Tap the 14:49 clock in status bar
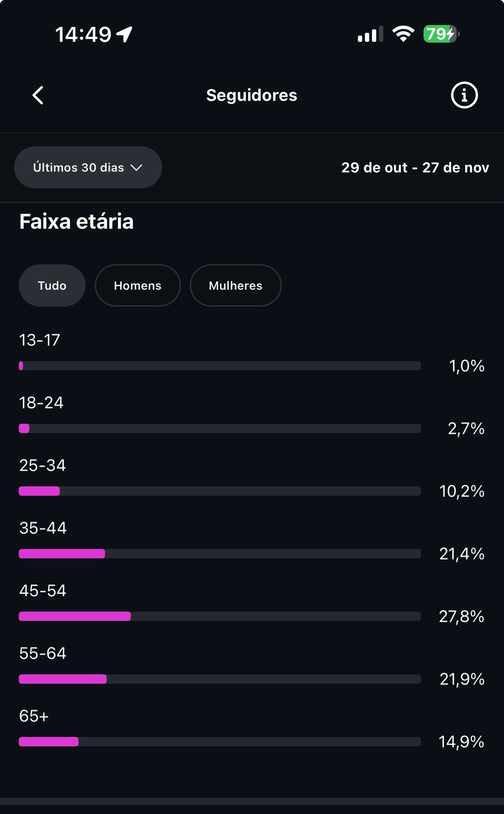Screen dimensions: 504x814 83,34
